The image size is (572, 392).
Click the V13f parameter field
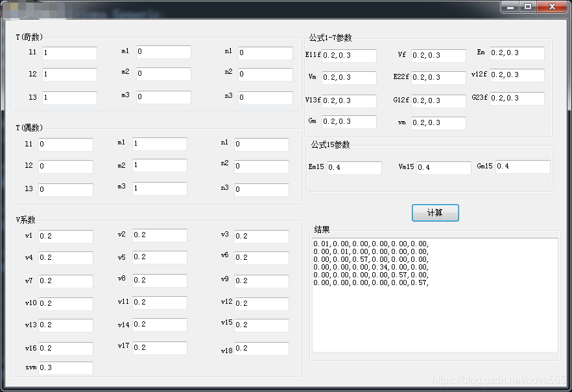349,101
